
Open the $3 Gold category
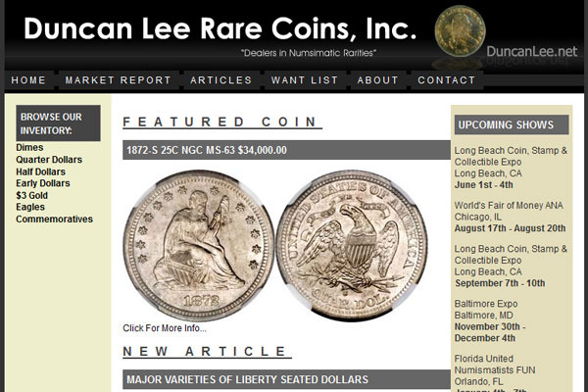32,195
